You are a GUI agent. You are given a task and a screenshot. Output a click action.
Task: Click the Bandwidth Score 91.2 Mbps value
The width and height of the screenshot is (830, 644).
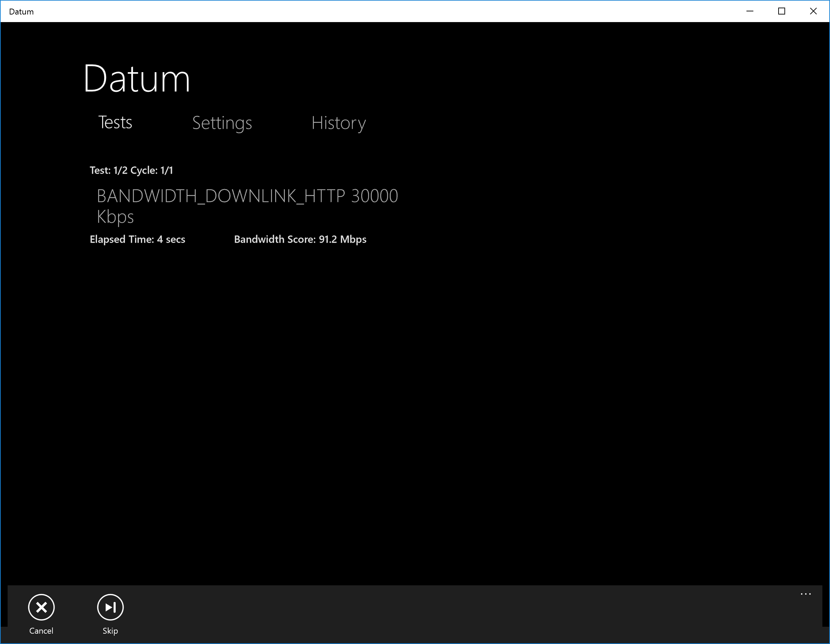(300, 240)
